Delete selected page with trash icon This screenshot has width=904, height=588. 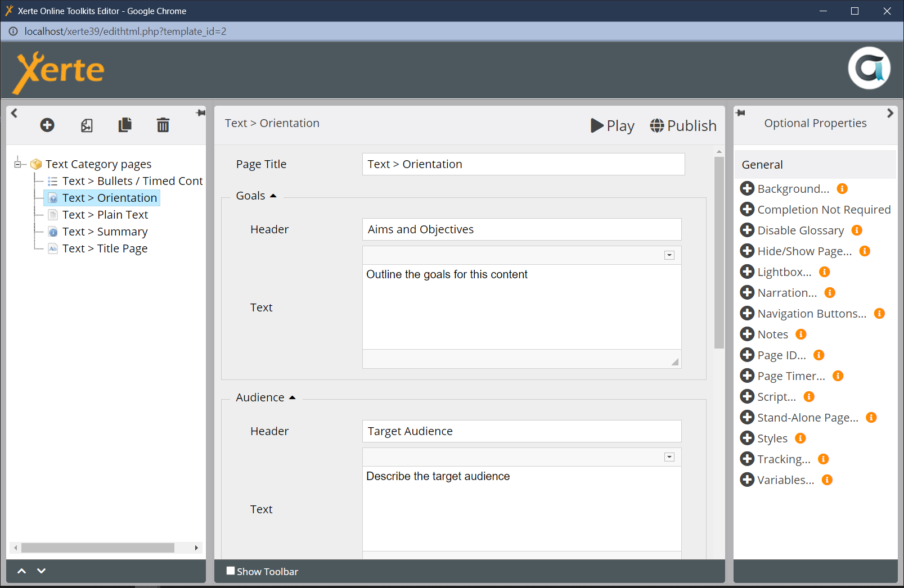pyautogui.click(x=163, y=125)
